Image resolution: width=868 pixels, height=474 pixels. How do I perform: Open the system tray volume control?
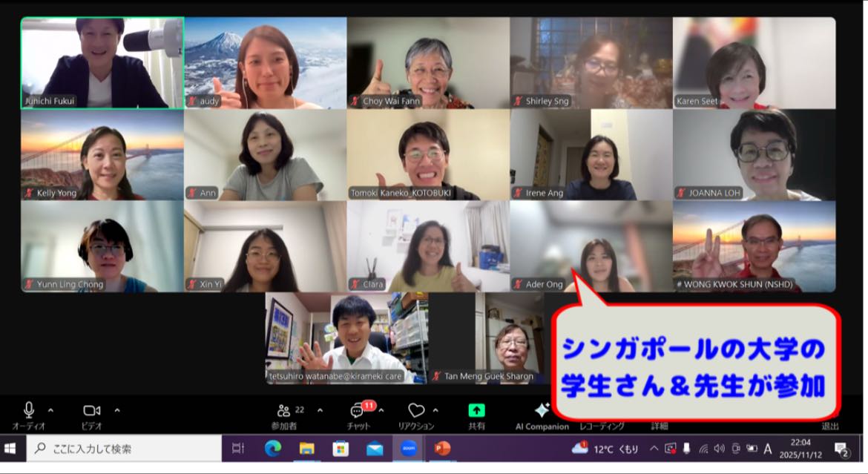point(719,449)
